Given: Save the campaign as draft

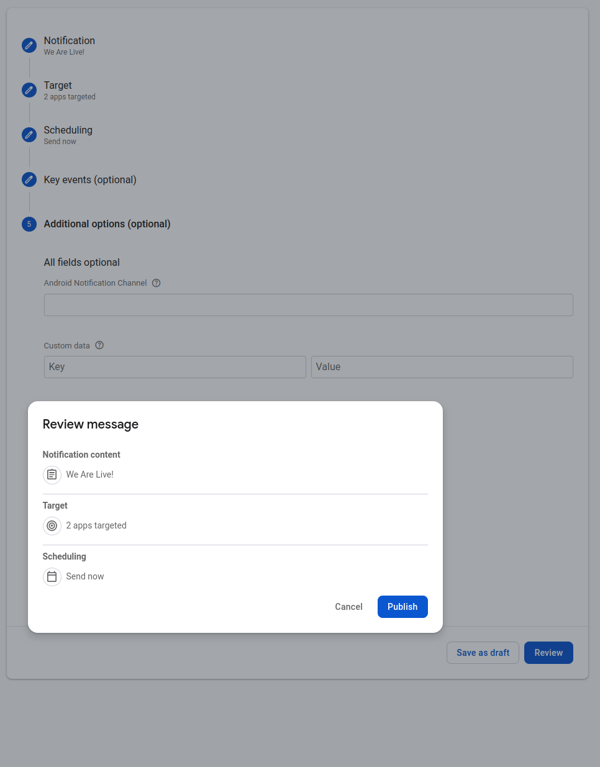Looking at the screenshot, I should pos(483,653).
